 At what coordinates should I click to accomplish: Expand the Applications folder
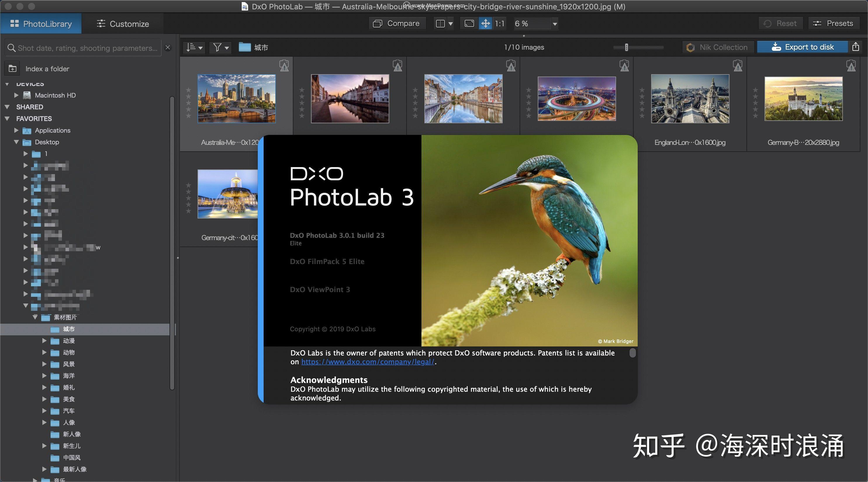16,130
